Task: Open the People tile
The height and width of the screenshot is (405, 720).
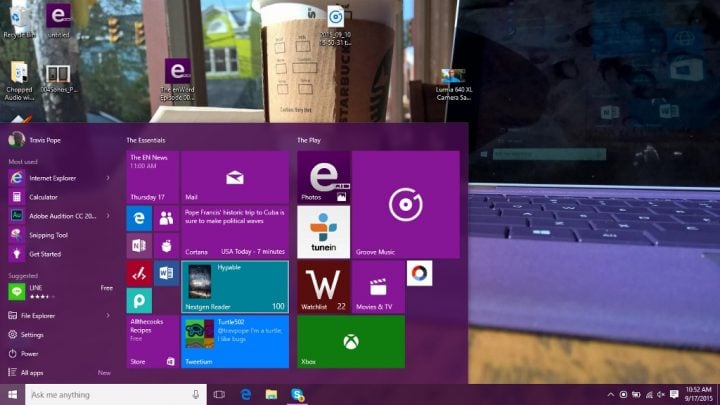Action: 166,218
